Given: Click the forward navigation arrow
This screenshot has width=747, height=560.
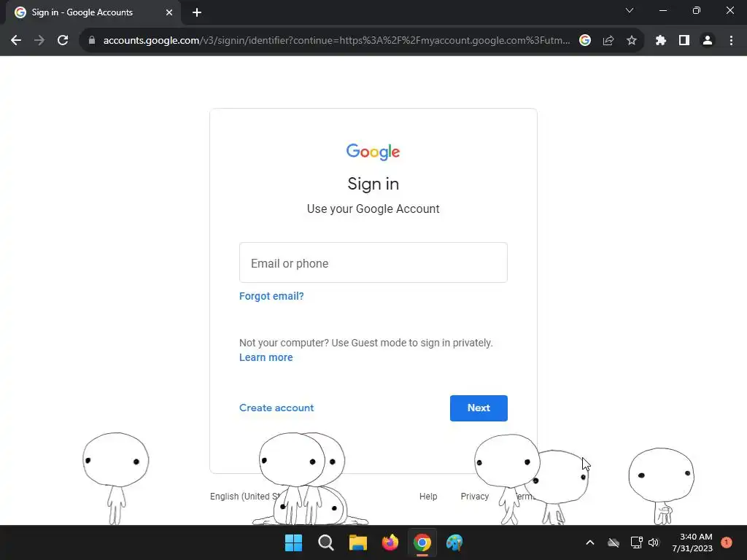Looking at the screenshot, I should (x=39, y=41).
